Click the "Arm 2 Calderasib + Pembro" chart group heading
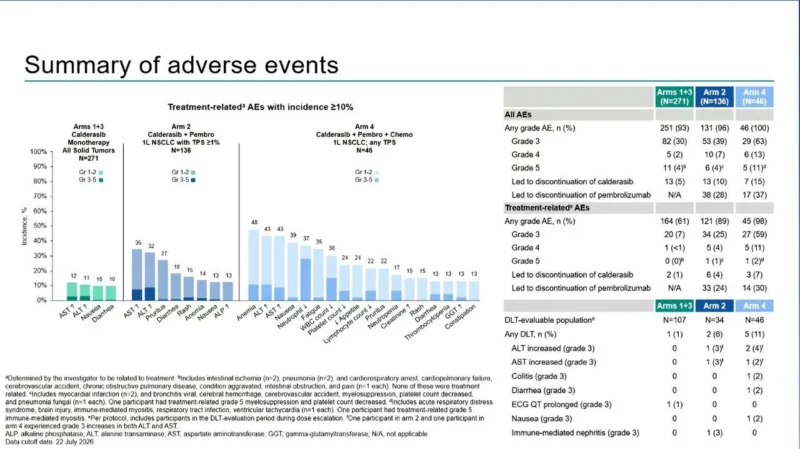 (181, 131)
